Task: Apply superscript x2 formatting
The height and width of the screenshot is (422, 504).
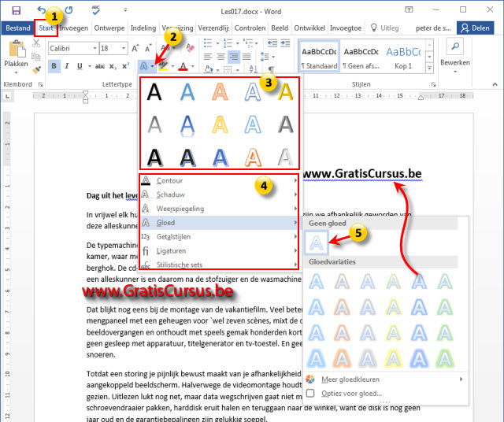Action: point(125,66)
